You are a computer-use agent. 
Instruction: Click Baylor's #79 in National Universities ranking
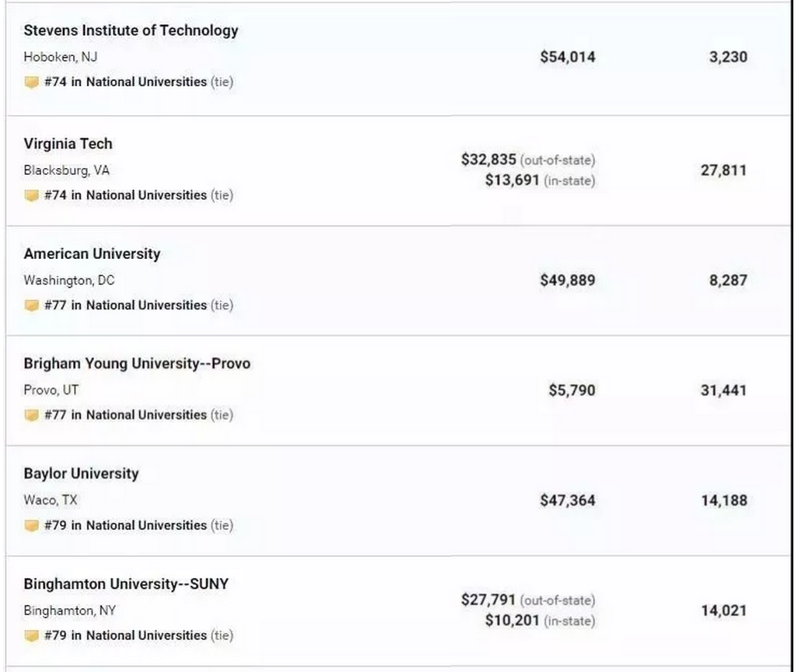pos(125,526)
